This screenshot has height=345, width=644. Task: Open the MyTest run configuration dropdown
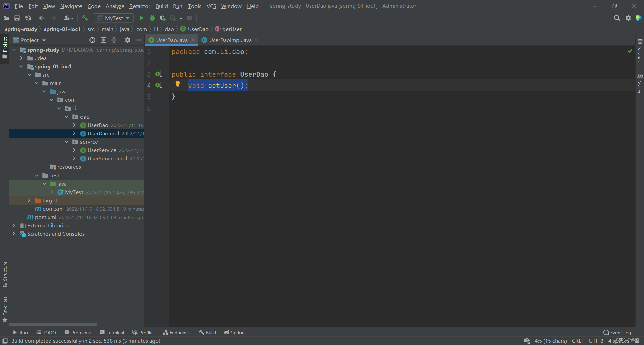(x=113, y=18)
